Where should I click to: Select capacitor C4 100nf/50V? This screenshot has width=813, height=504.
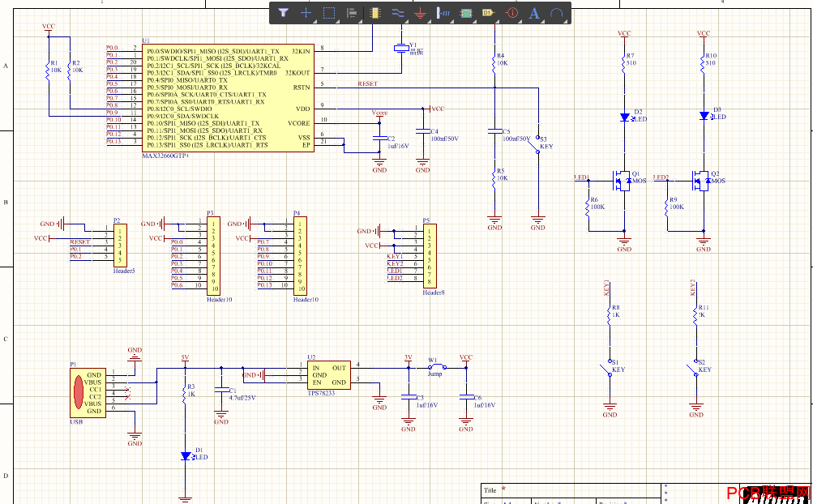(423, 130)
